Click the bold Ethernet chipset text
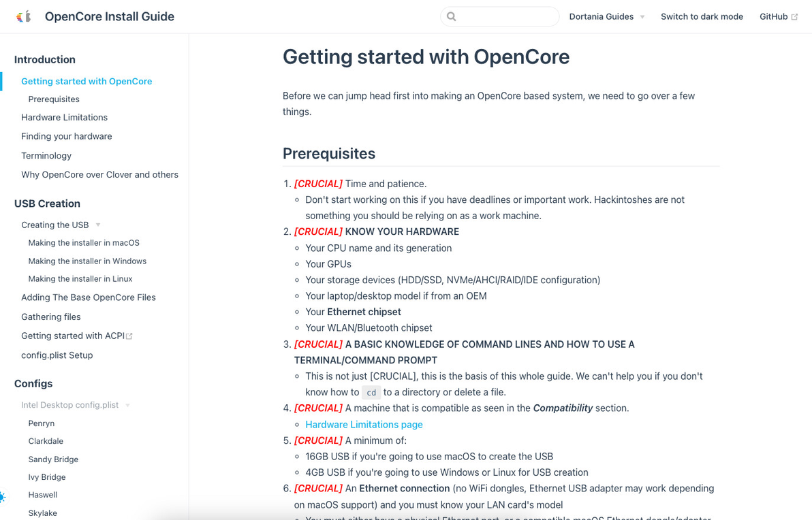The height and width of the screenshot is (520, 812). click(364, 312)
